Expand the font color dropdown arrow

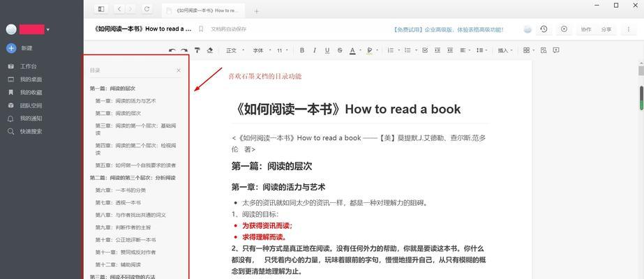pyautogui.click(x=360, y=50)
